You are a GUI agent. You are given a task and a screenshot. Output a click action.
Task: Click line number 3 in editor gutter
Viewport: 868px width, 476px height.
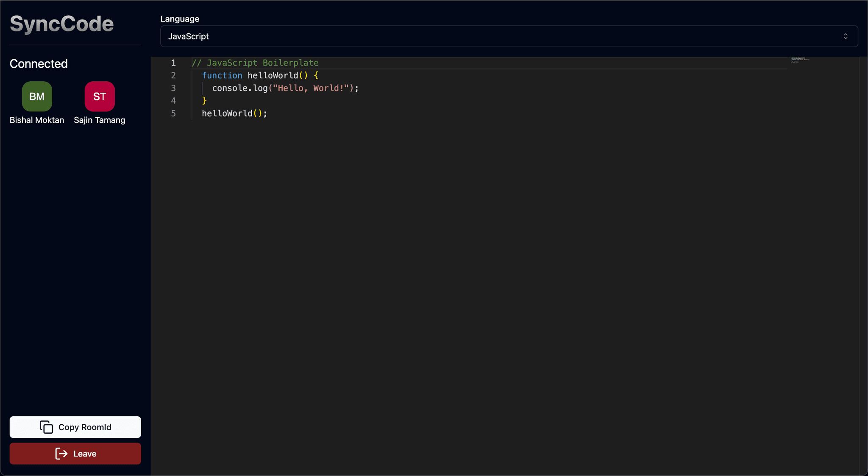tap(173, 88)
